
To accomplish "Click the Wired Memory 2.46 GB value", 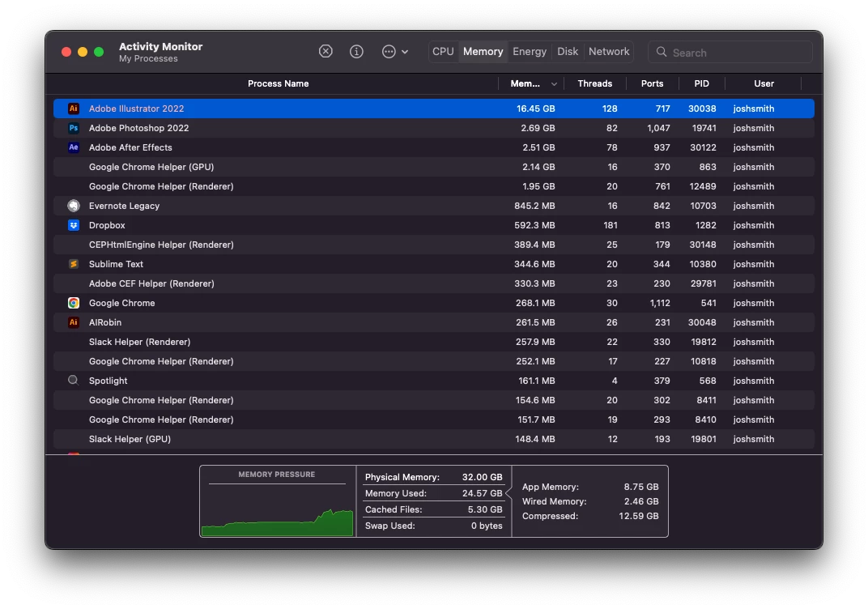I will point(641,501).
